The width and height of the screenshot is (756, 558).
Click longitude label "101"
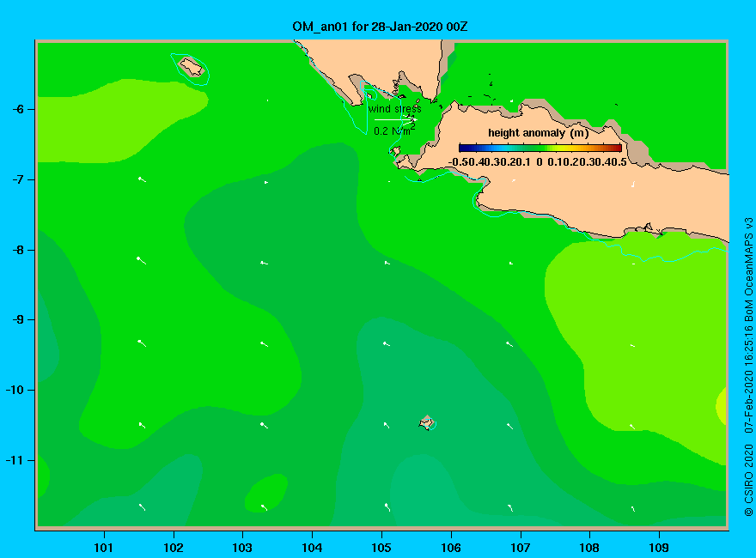[x=103, y=548]
